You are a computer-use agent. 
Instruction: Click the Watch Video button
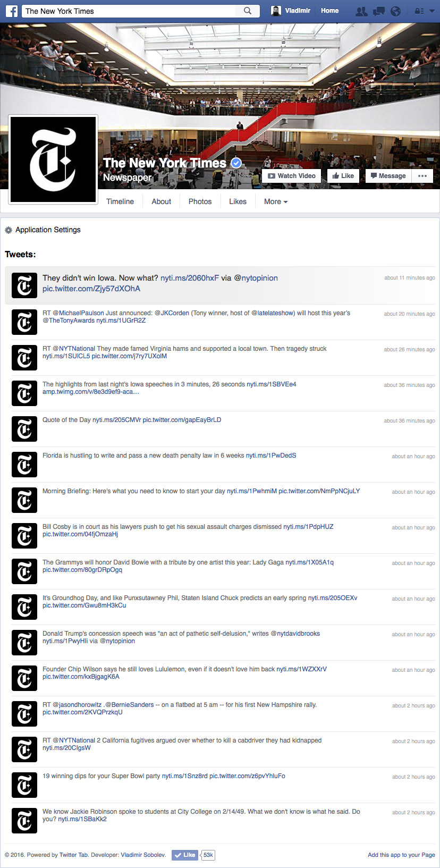291,176
